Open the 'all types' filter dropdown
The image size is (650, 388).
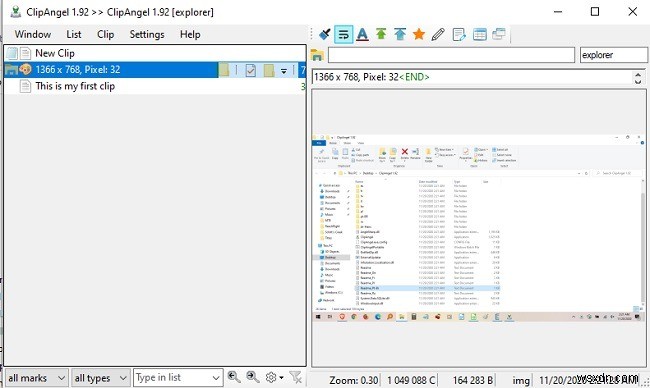click(x=101, y=378)
